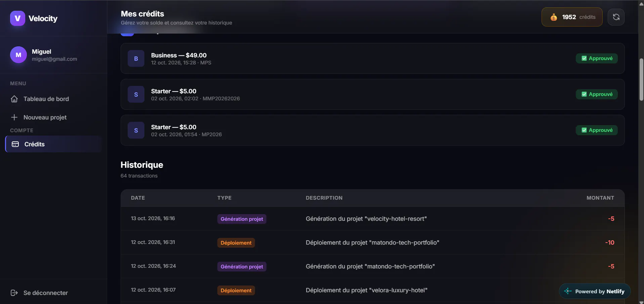
Task: Click the home icon beside Tableau de bord
Action: (x=14, y=99)
